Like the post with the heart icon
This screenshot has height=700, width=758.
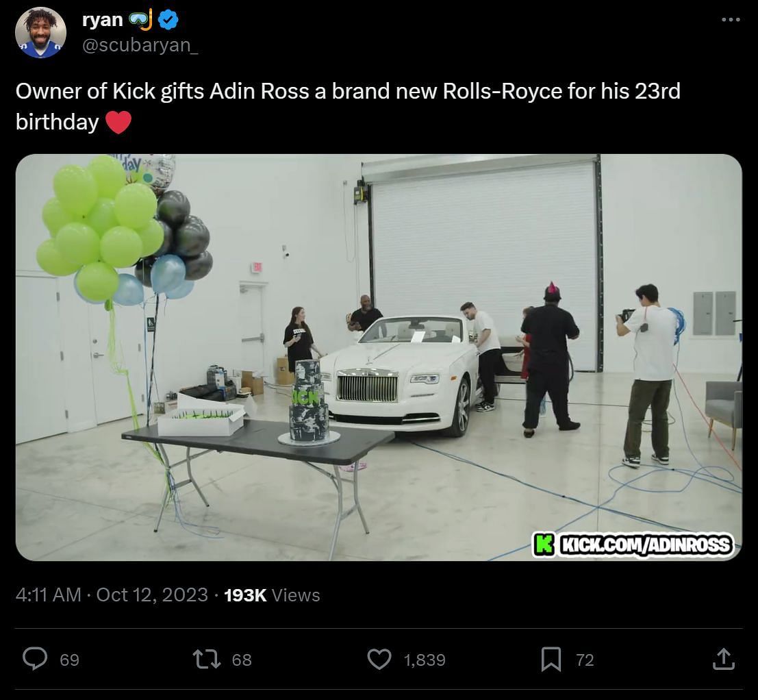[379, 660]
